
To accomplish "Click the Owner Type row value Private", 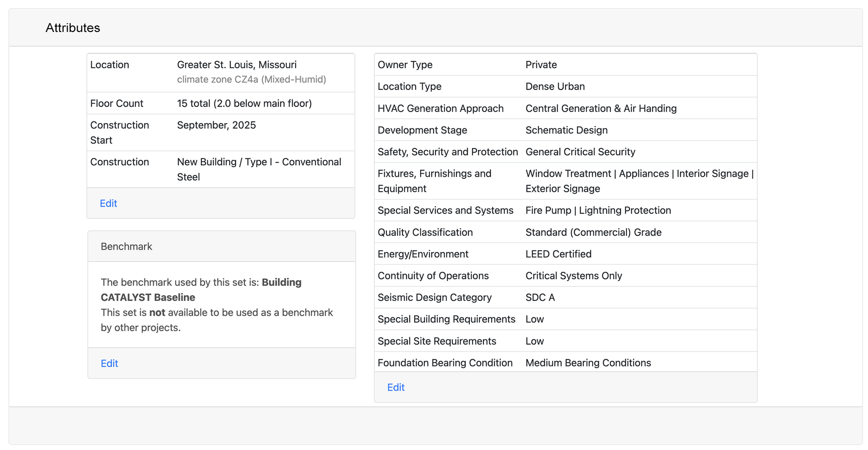I will tap(541, 65).
